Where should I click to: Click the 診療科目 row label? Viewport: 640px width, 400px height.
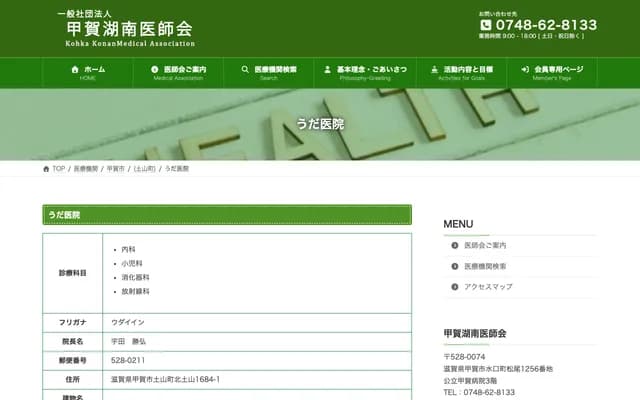[73, 273]
